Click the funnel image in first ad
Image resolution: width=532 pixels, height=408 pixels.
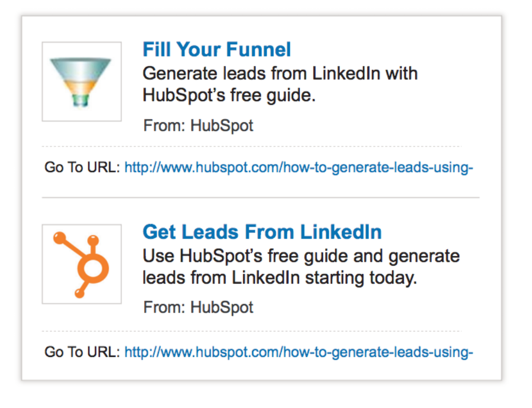pos(82,81)
